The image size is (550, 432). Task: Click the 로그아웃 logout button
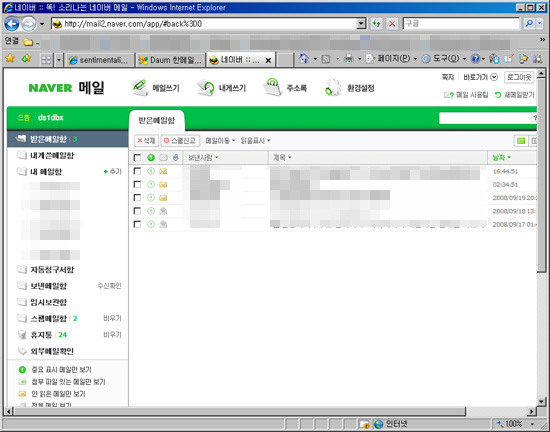[519, 77]
